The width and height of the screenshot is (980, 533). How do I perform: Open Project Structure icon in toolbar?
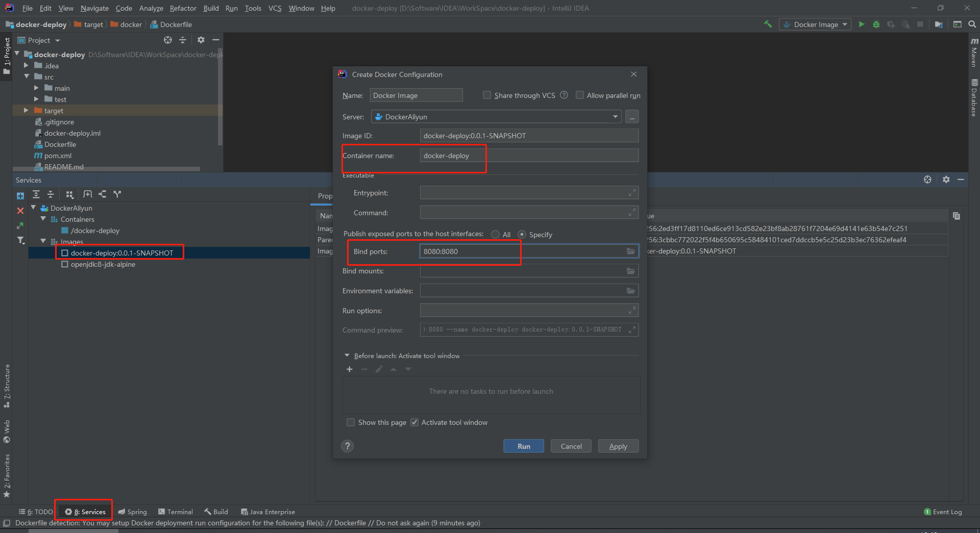[939, 24]
